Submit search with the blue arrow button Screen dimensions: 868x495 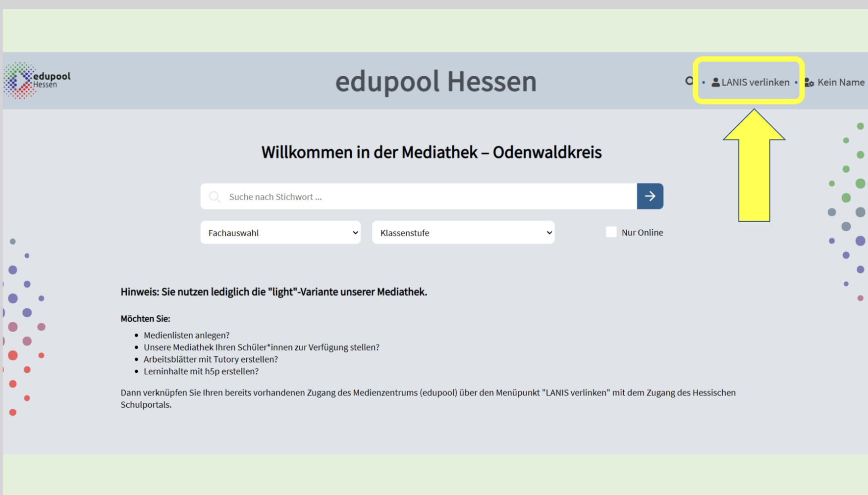point(650,197)
